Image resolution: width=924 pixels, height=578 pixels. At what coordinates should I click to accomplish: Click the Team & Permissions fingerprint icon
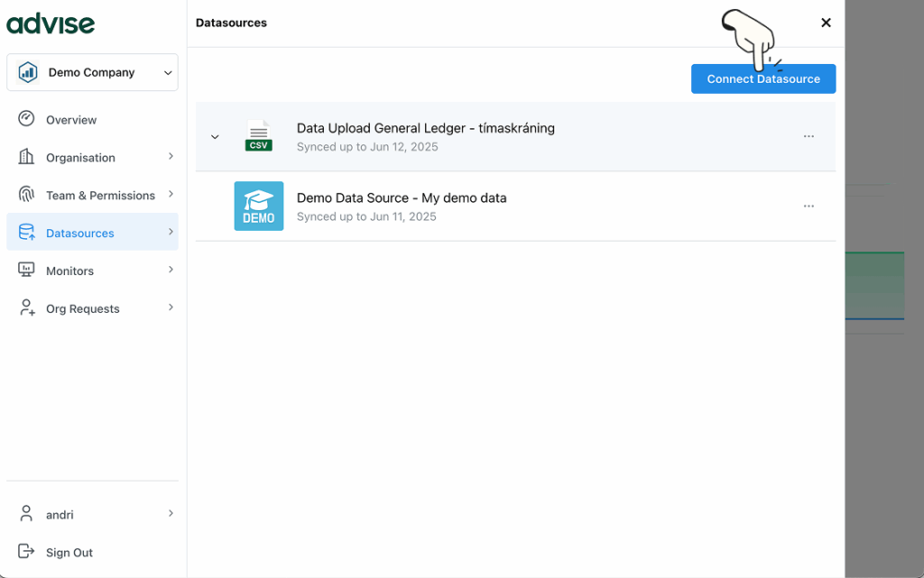tap(26, 195)
